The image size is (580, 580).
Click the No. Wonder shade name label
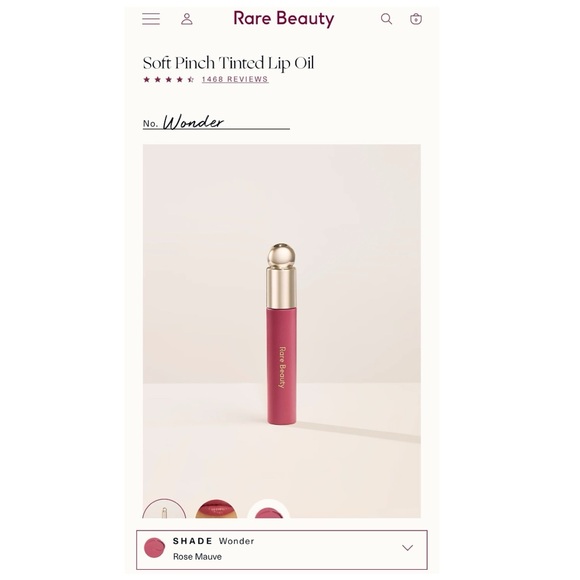pos(183,122)
